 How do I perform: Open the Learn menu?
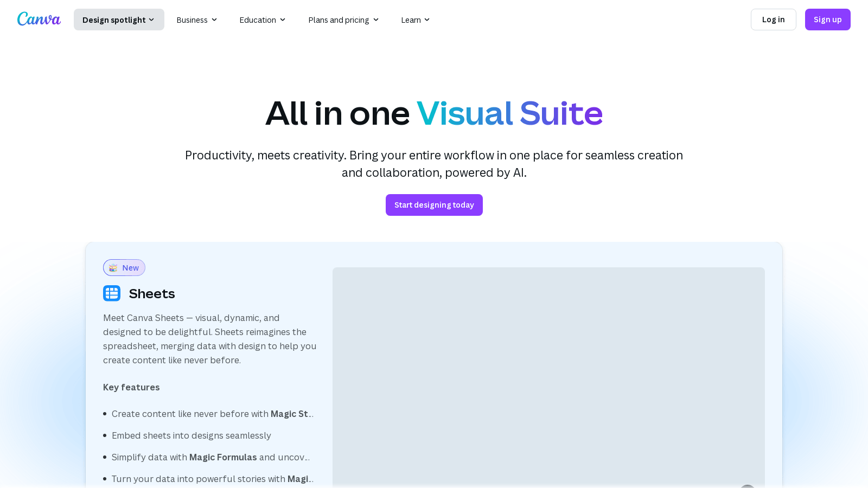pyautogui.click(x=416, y=20)
